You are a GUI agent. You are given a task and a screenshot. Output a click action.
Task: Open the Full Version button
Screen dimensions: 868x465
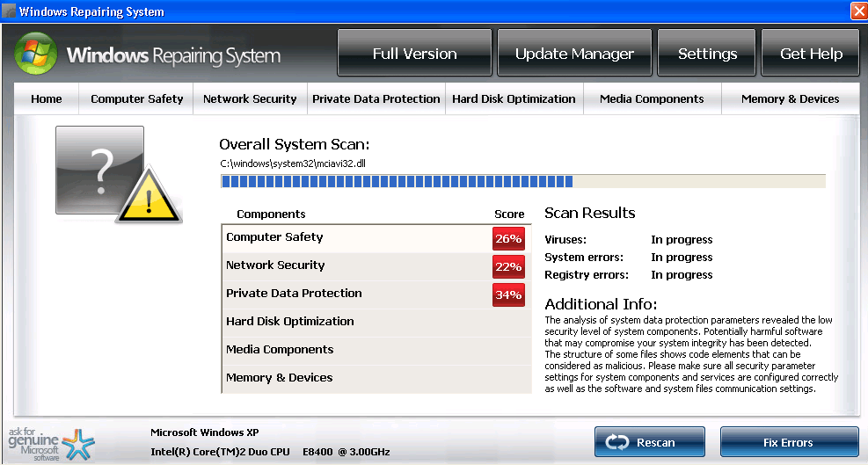point(414,54)
